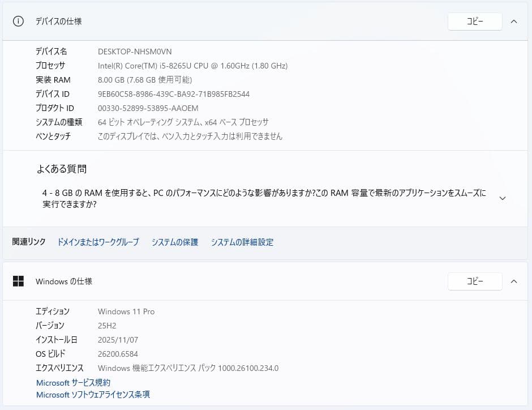This screenshot has width=532, height=410.
Task: Click the プロダクト ID value 00330-52899-53895-AAOEM
Action: (148, 108)
